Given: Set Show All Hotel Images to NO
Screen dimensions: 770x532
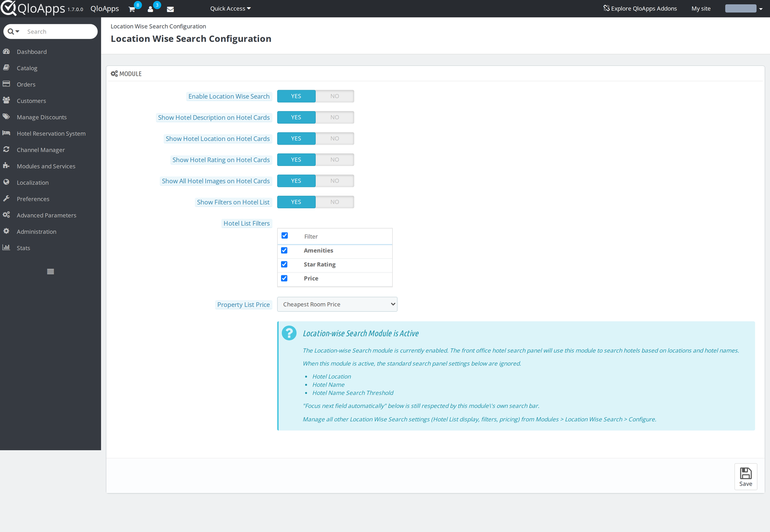Looking at the screenshot, I should coord(334,181).
